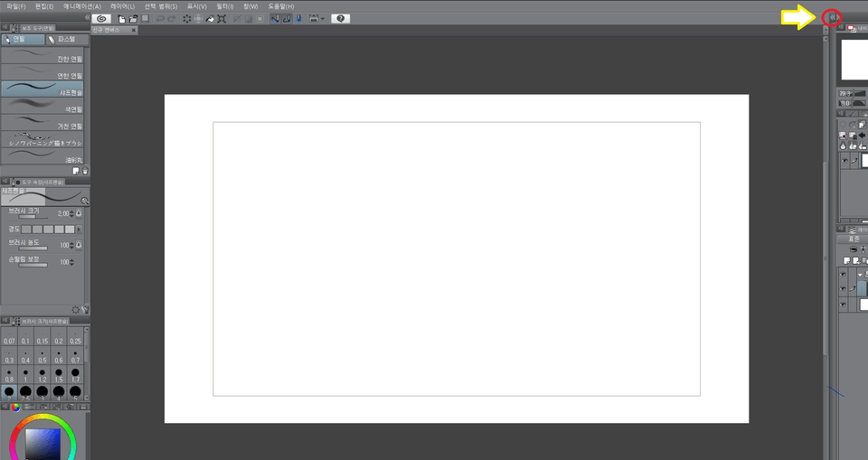Image resolution: width=868 pixels, height=460 pixels.
Task: Toggle visibility eye of top layer row
Action: pyautogui.click(x=843, y=274)
